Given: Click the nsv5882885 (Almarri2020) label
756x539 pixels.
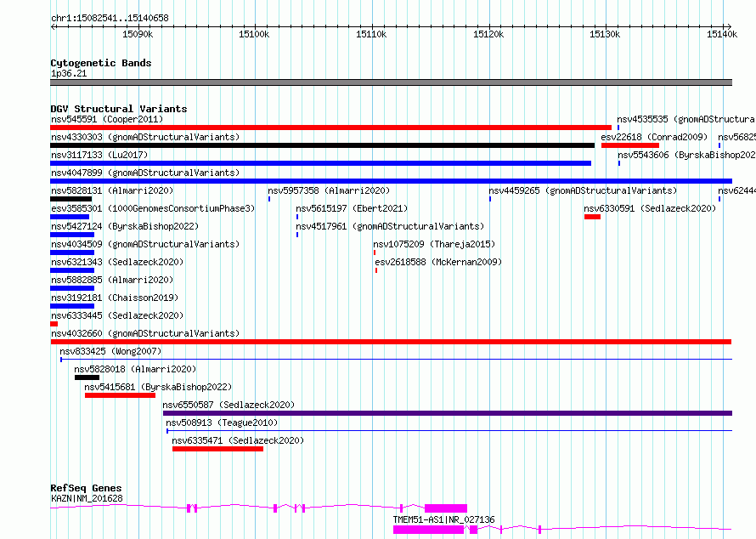Looking at the screenshot, I should coord(112,280).
